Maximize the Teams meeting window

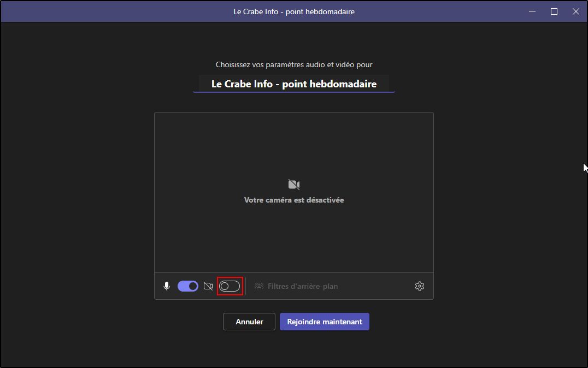coord(554,11)
